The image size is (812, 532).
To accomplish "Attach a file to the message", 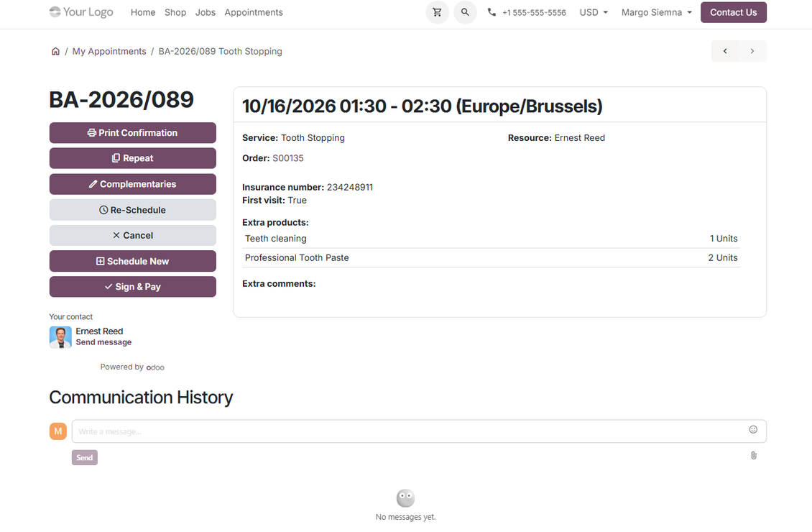I will point(754,455).
